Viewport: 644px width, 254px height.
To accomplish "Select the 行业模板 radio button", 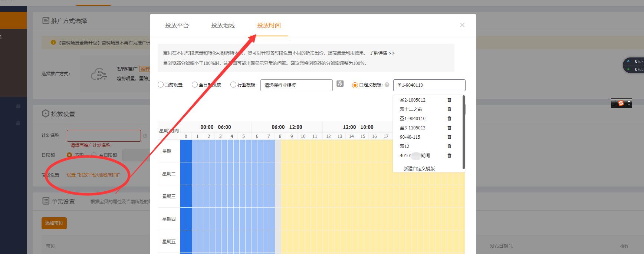I will 233,85.
